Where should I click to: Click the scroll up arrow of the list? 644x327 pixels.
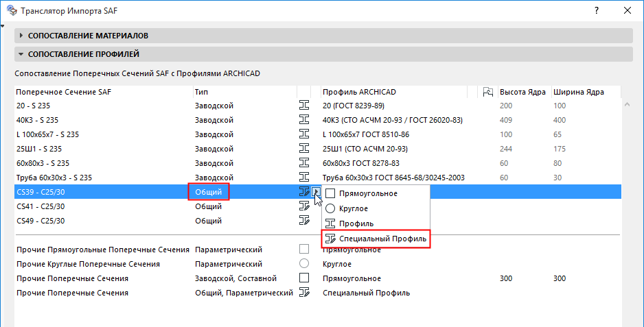click(627, 105)
